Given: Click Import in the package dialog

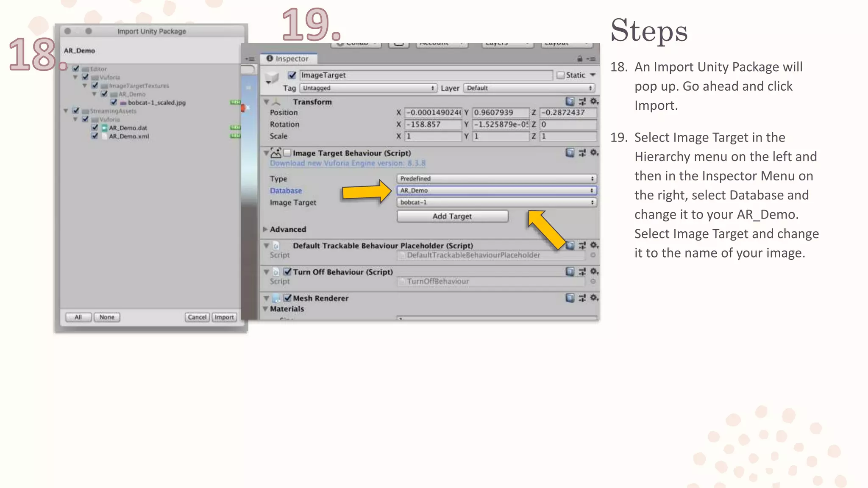Looking at the screenshot, I should (x=224, y=317).
